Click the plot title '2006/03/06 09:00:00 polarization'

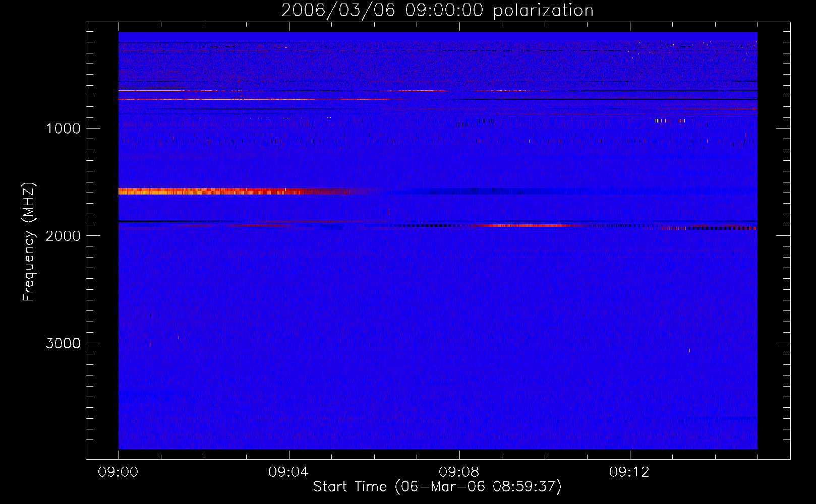pos(437,10)
